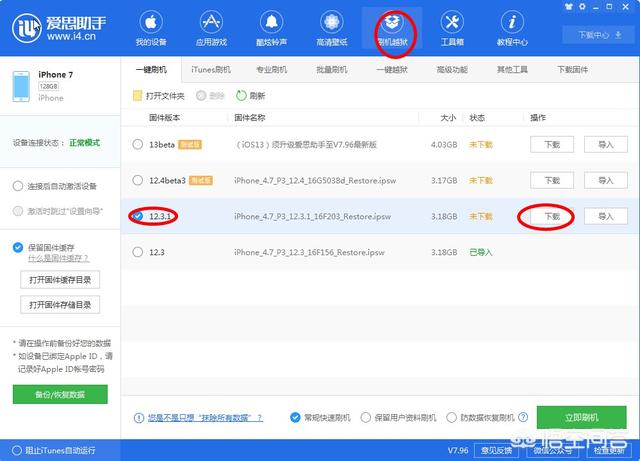640x461 pixels.
Task: Import 13beta firmware with 导入 button
Action: 606,145
